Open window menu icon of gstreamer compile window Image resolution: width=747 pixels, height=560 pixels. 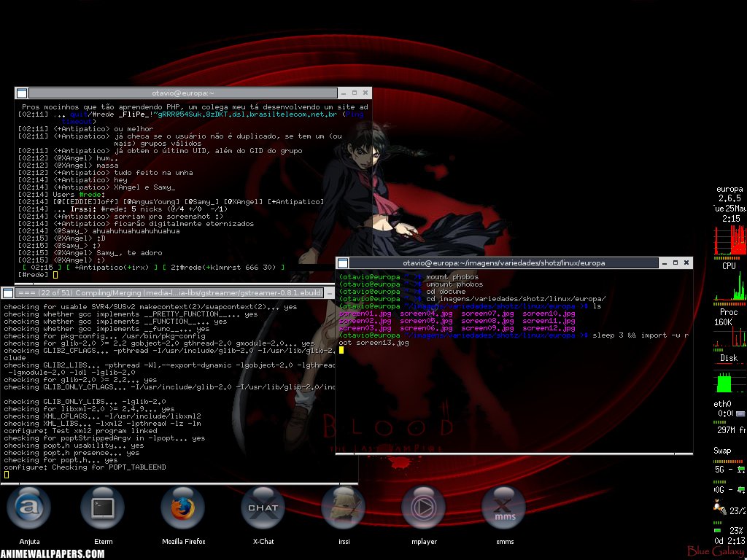pos(8,292)
